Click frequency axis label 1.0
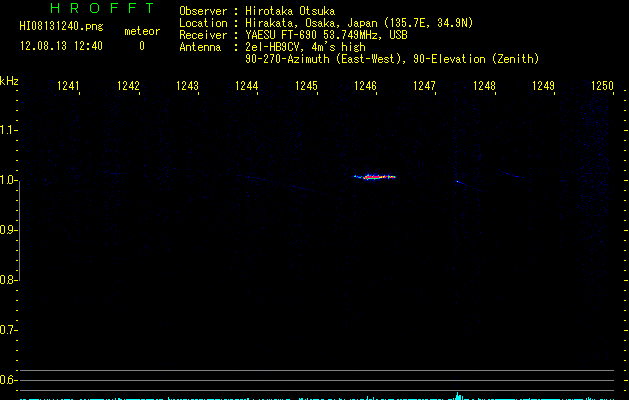The image size is (629, 400). (8, 180)
